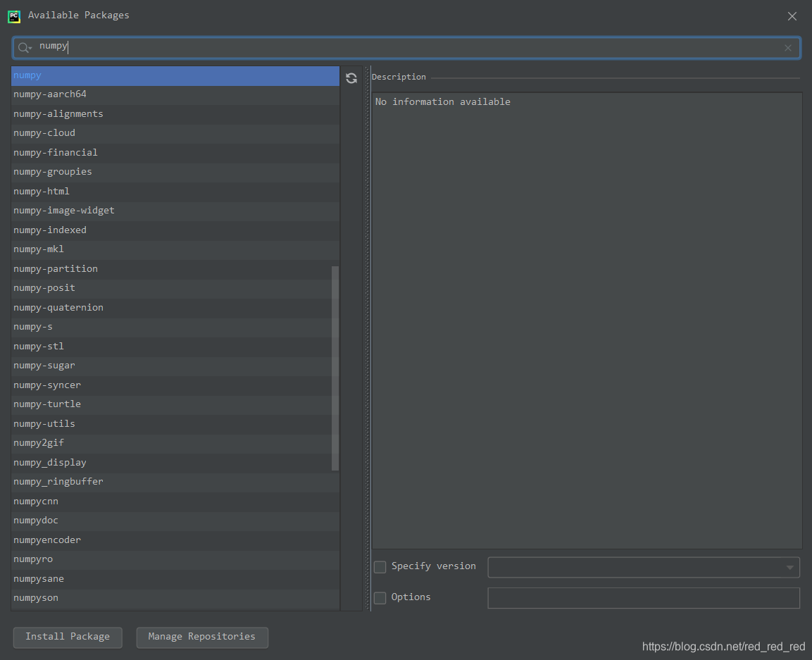This screenshot has width=812, height=660.
Task: Select numpy-alignments in the list
Action: tap(175, 115)
